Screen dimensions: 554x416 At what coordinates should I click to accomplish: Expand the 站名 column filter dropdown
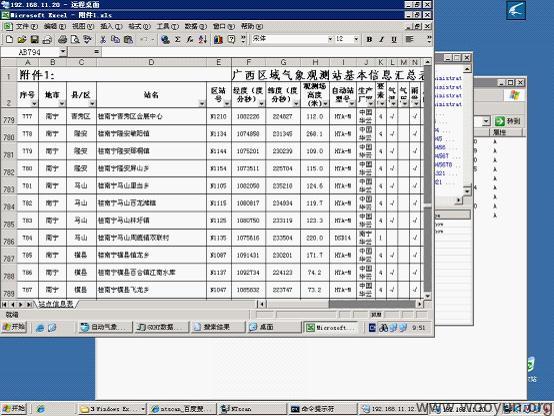pyautogui.click(x=202, y=104)
